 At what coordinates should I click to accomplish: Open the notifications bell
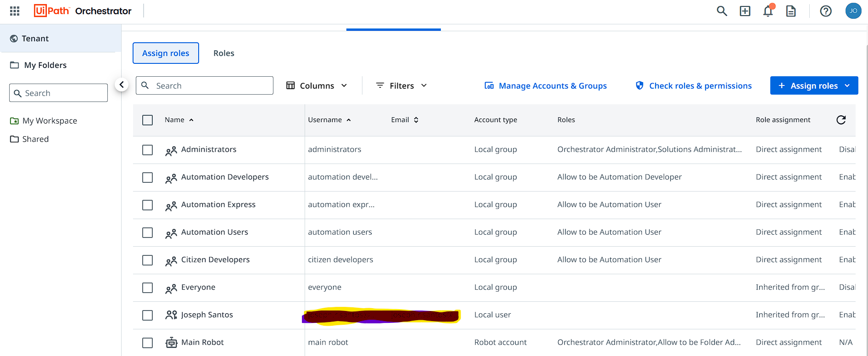tap(768, 11)
